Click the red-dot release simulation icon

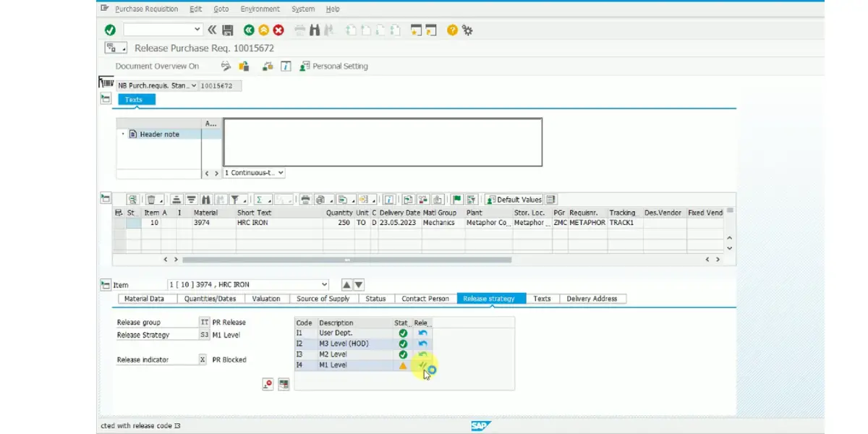268,384
